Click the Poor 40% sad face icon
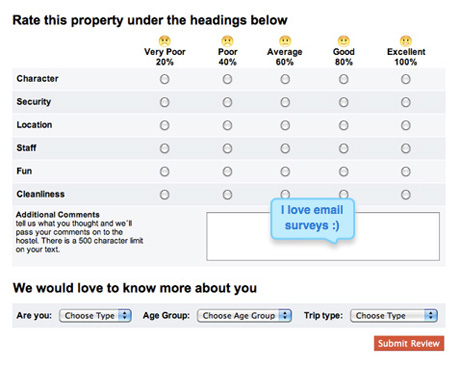The image size is (460, 369). coord(227,41)
